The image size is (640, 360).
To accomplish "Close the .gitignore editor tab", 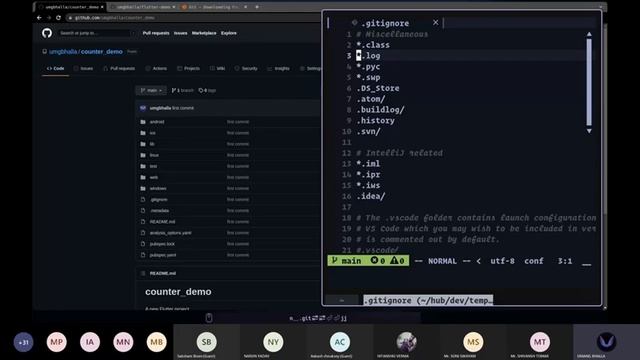I will [x=436, y=22].
